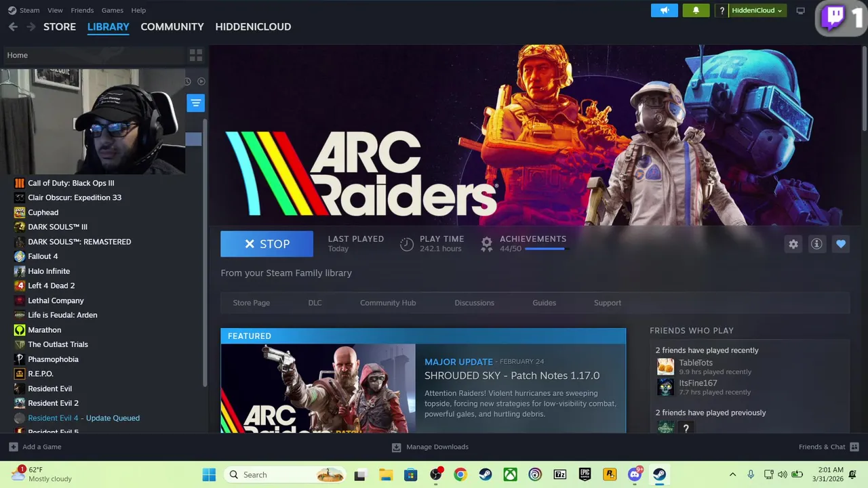Open the green notifications bell

tap(696, 10)
